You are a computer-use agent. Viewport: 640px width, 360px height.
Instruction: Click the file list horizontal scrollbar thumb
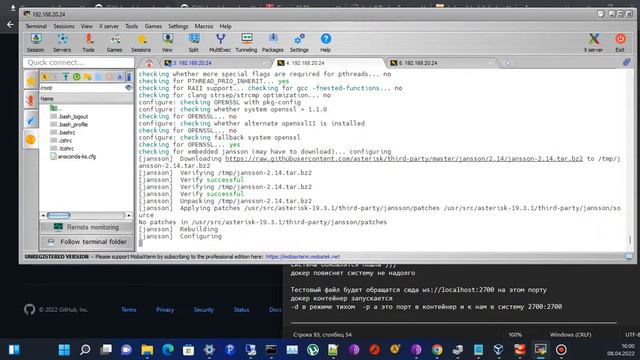(58, 215)
